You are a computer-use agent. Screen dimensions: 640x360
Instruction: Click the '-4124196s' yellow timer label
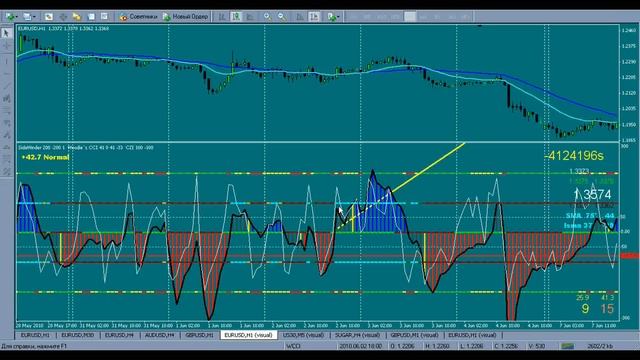pos(573,156)
